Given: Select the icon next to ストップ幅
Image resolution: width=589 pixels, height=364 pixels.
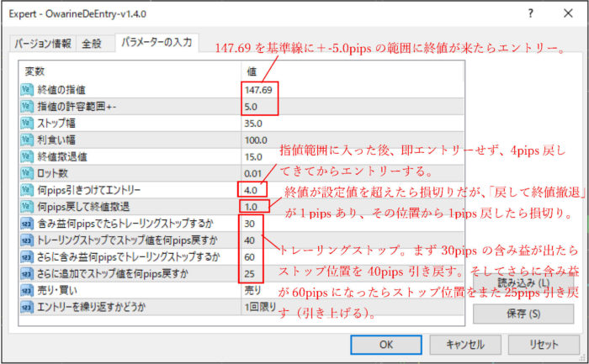Looking at the screenshot, I should click(x=27, y=124).
